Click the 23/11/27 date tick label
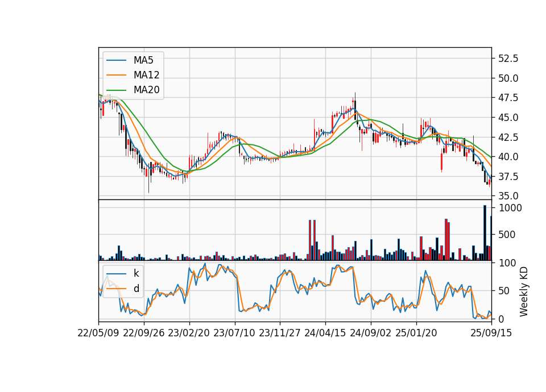Viewport: 546px width, 392px height. pyautogui.click(x=280, y=333)
